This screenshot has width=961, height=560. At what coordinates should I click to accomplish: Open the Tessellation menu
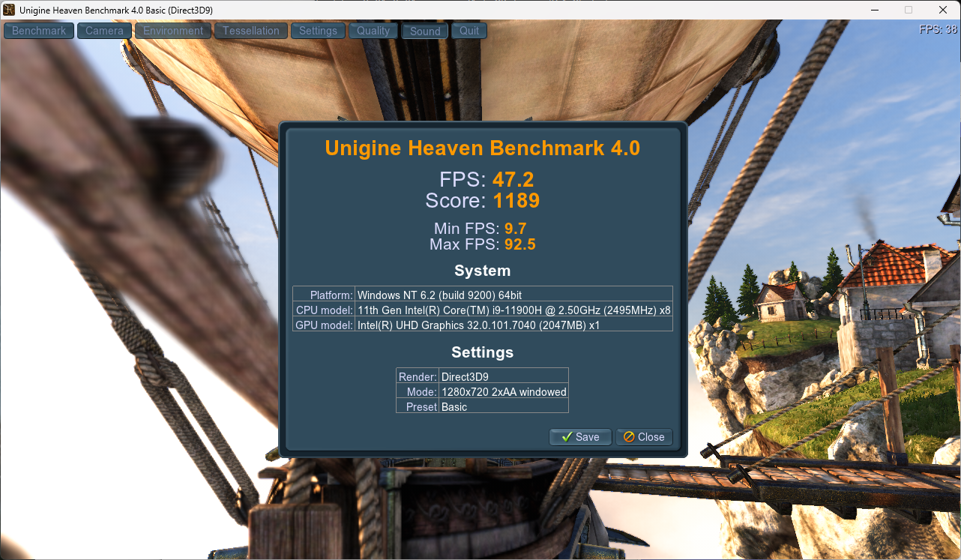tap(251, 31)
